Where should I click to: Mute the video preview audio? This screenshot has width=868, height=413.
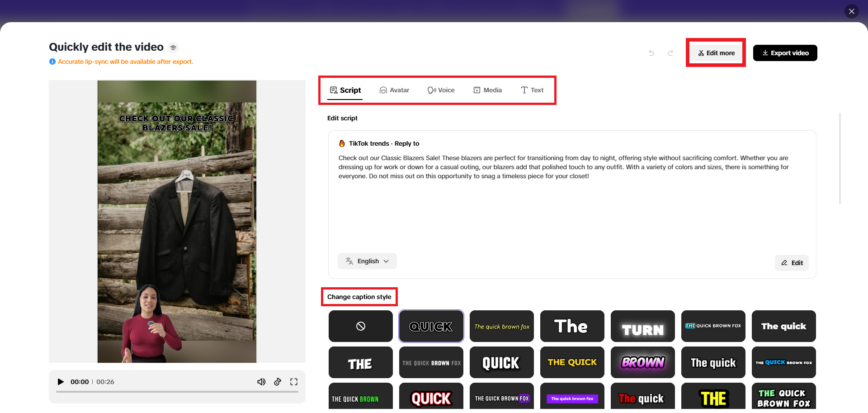[261, 382]
